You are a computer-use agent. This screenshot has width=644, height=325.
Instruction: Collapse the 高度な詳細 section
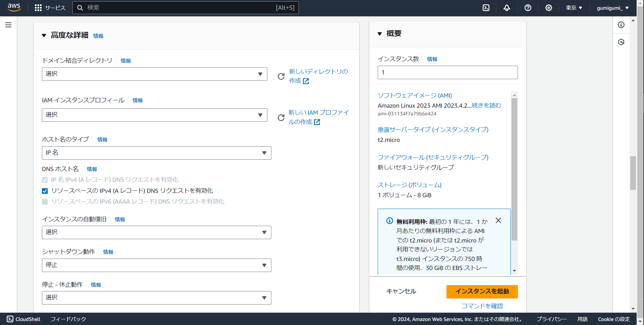(44, 35)
